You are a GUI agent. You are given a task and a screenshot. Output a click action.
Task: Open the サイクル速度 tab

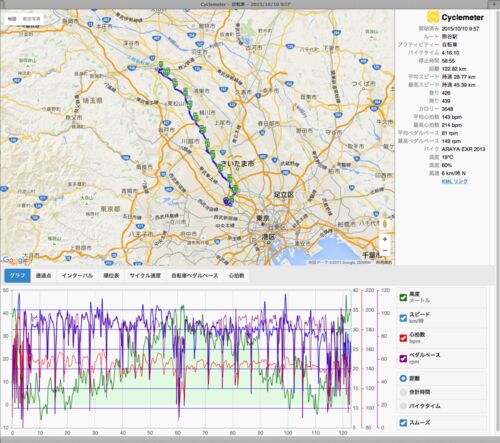tap(145, 276)
